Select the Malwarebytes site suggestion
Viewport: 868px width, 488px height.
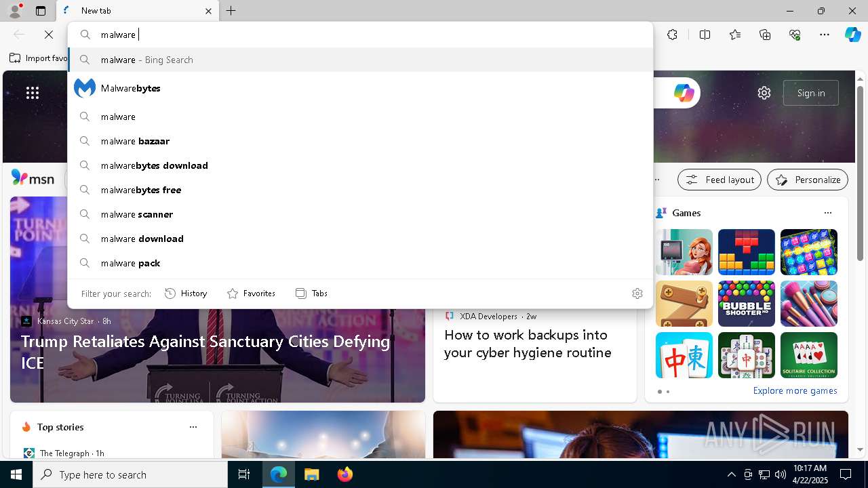click(360, 88)
